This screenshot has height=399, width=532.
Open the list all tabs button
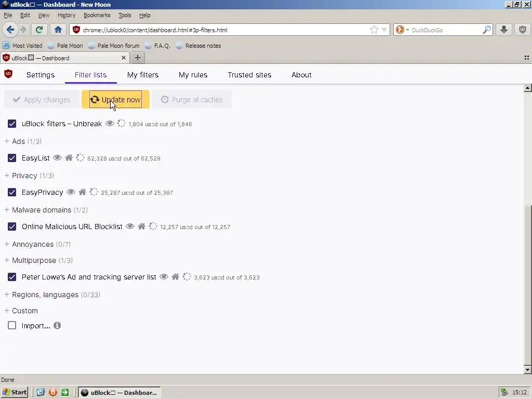click(527, 58)
